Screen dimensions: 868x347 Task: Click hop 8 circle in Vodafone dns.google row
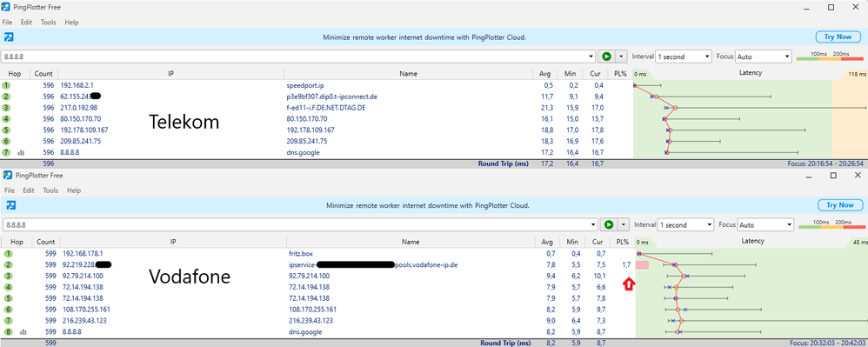coord(8,332)
